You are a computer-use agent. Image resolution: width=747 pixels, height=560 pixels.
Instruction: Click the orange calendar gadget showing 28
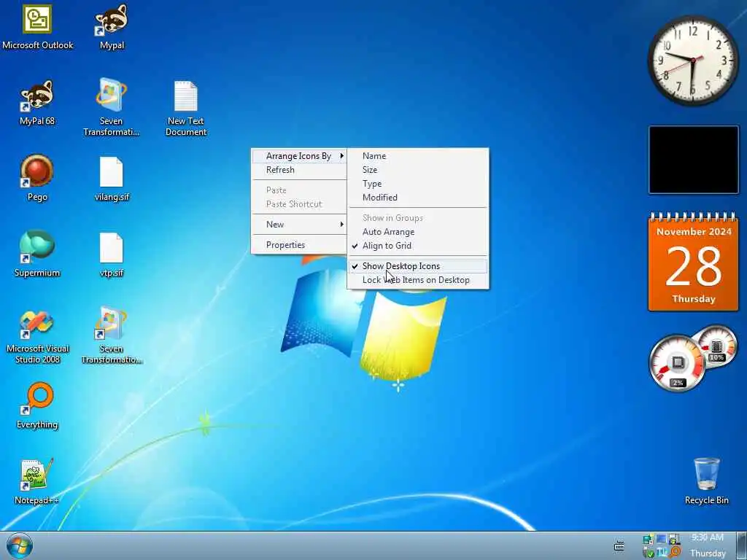click(694, 262)
